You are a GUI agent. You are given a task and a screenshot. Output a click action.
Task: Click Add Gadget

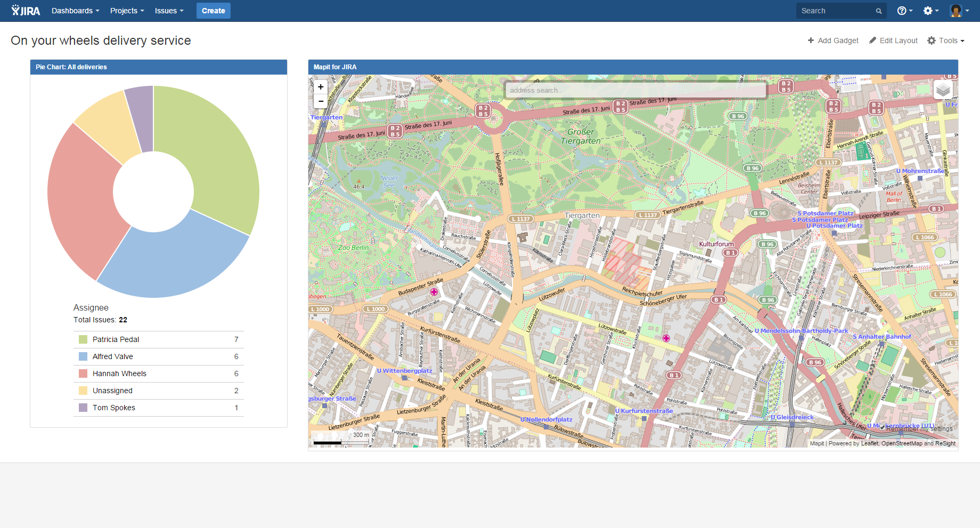click(x=833, y=40)
